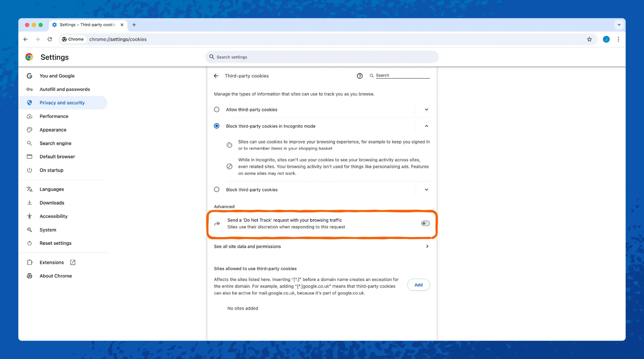Viewport: 644px width, 359px height.
Task: Bookmark the current page with the star
Action: [589, 39]
